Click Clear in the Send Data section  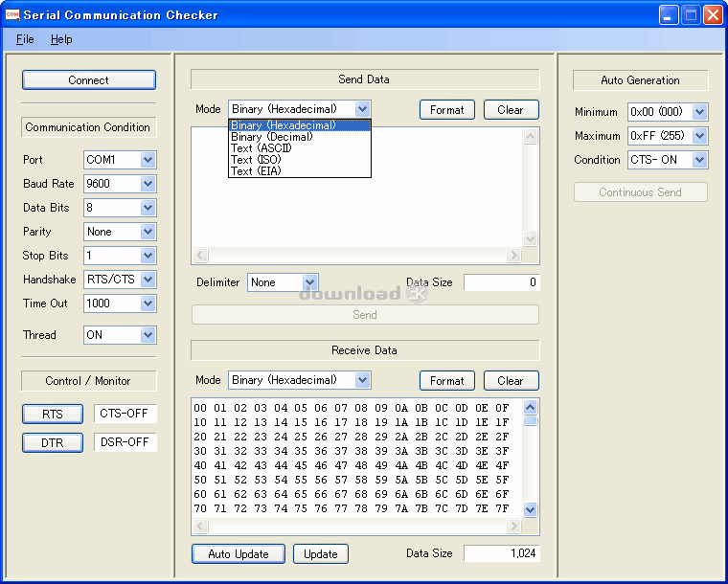[x=512, y=110]
